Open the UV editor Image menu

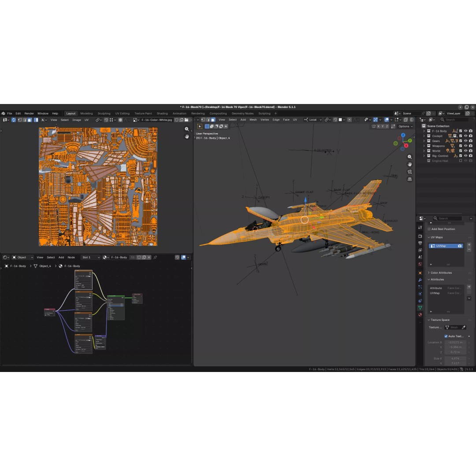click(x=77, y=120)
